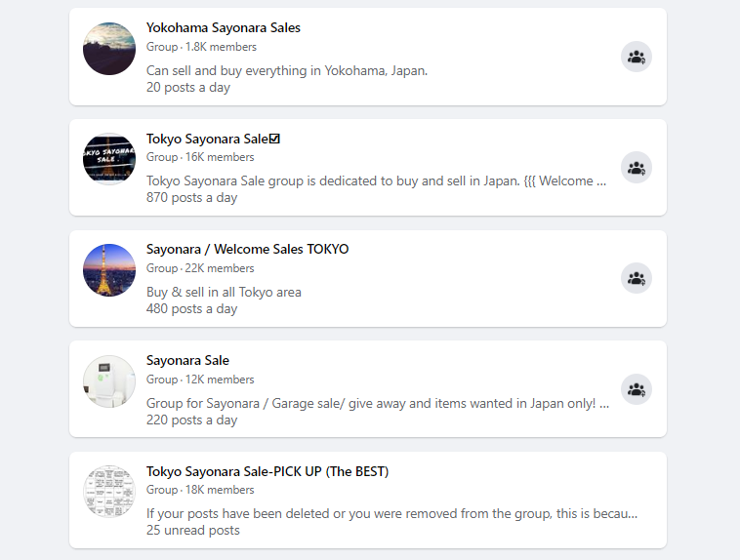Open Tokyo Sayonara Sale dark banner avatar
Screen dimensions: 740x560
[x=109, y=159]
